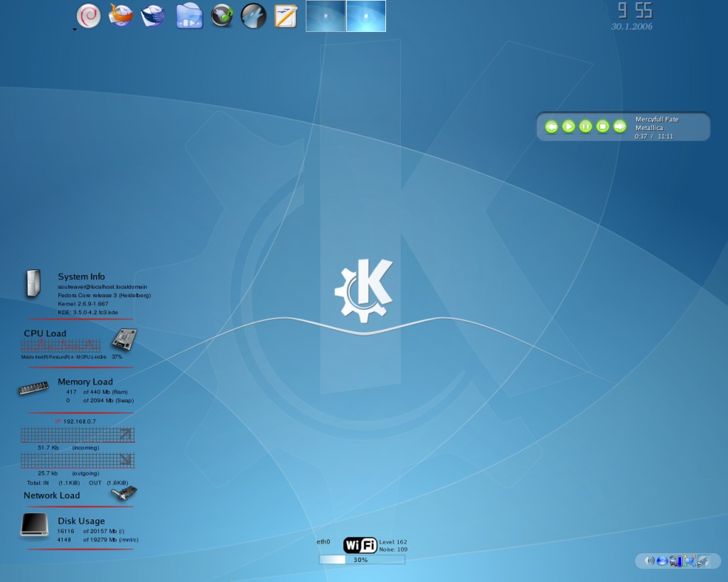Click the System Info heading

coord(81,276)
